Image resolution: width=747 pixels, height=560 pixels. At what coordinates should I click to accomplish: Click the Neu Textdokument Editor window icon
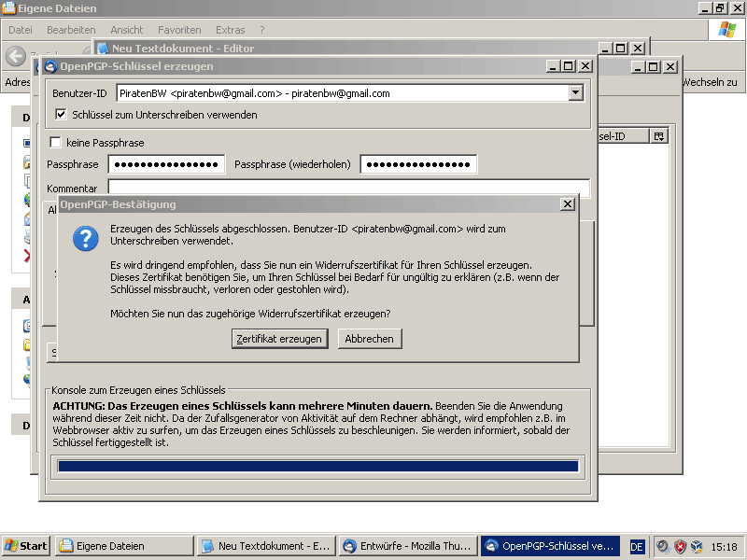point(103,49)
